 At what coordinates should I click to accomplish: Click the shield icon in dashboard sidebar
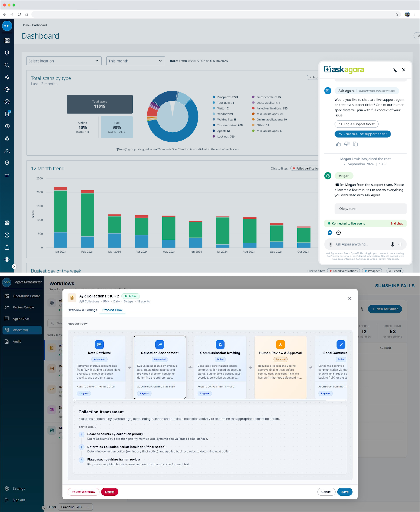click(x=7, y=53)
